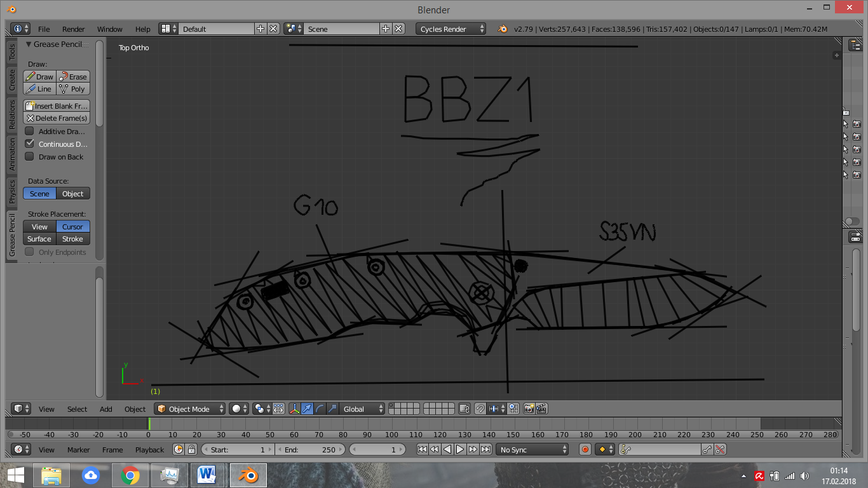Open the scene browser dropdown
The height and width of the screenshot is (488, 868).
(x=294, y=29)
